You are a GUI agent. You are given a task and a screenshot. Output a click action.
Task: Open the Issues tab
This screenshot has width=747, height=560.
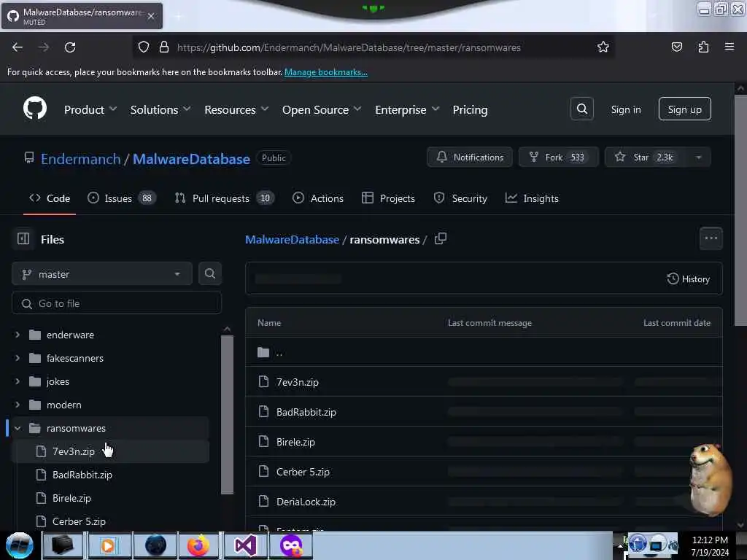pyautogui.click(x=122, y=198)
